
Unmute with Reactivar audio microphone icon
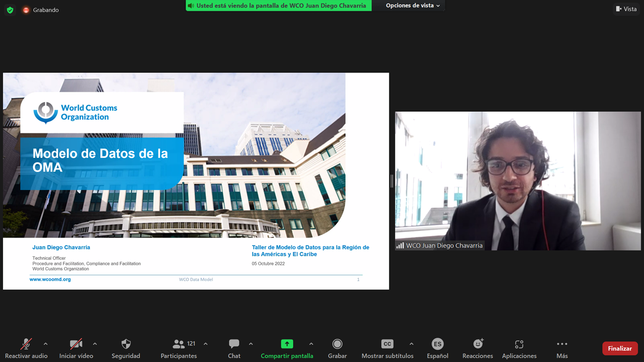point(26,344)
